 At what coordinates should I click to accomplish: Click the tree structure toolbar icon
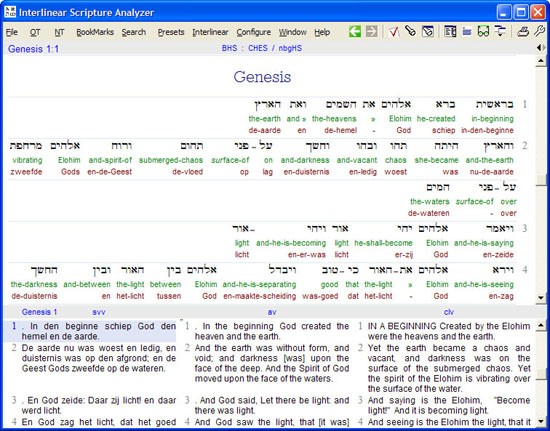coord(500,32)
